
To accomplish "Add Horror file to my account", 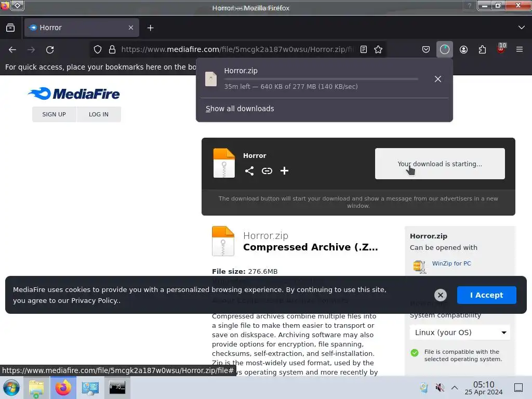I will point(284,170).
